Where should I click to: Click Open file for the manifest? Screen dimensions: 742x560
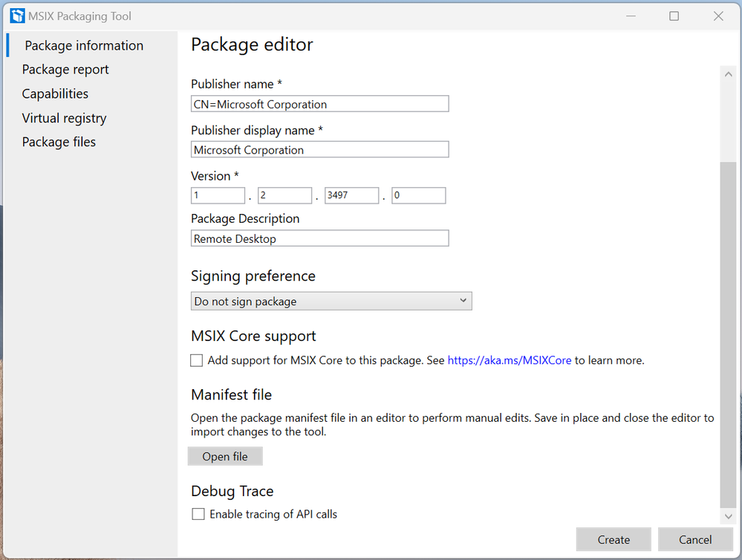(x=225, y=456)
